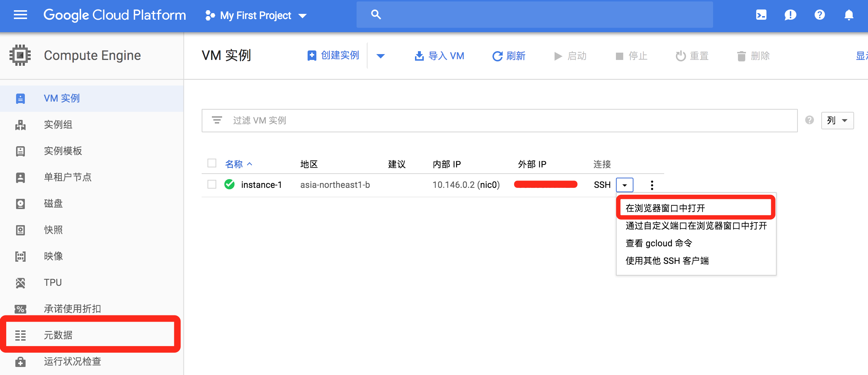Open 运行状况检查 in sidebar
The width and height of the screenshot is (868, 375).
click(92, 361)
